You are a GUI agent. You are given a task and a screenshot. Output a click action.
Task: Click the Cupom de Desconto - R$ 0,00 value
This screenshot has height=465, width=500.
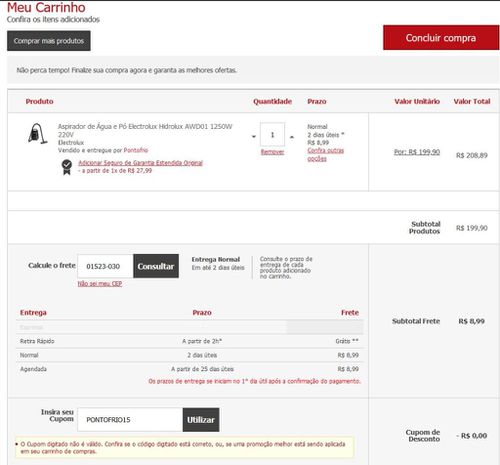point(472,436)
